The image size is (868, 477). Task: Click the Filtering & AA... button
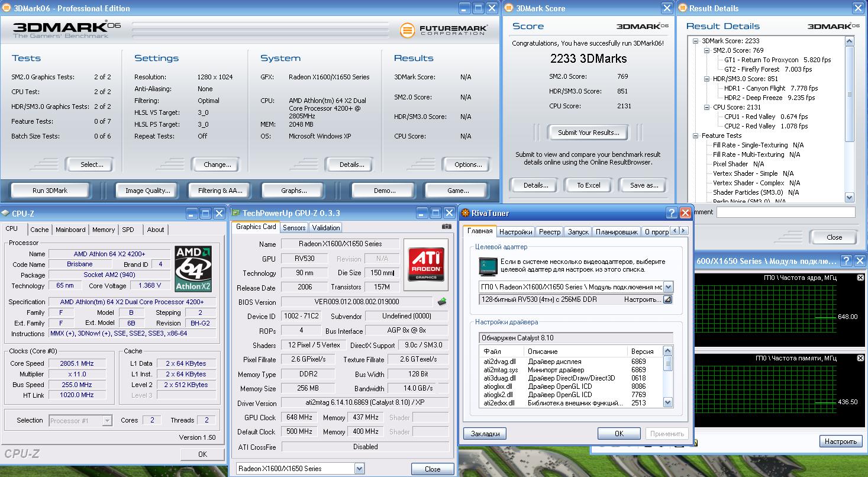pos(220,191)
